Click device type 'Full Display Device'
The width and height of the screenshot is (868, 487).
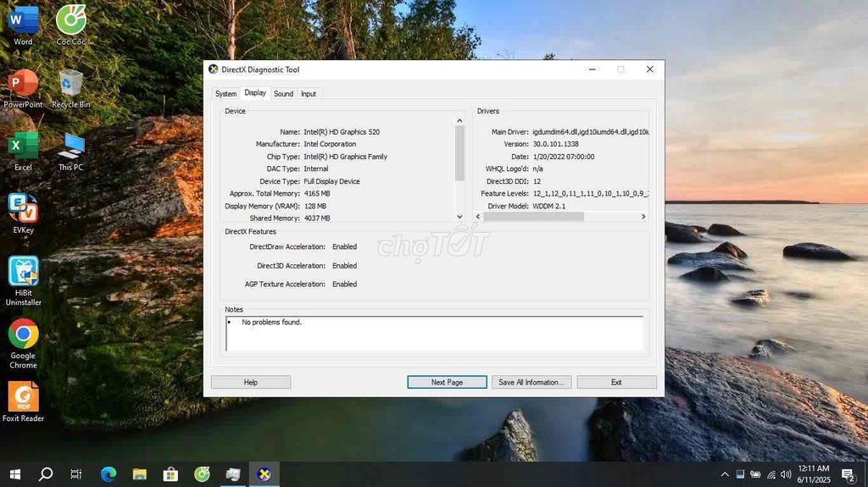pyautogui.click(x=331, y=181)
